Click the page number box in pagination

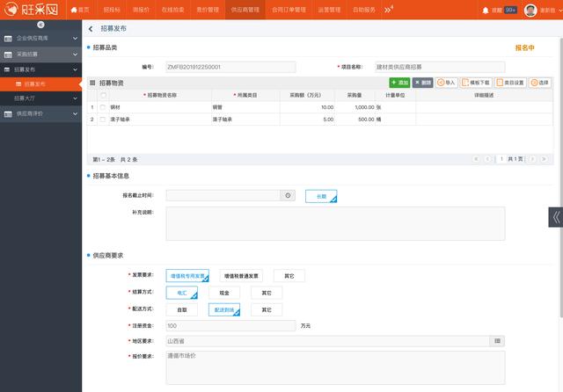501,159
